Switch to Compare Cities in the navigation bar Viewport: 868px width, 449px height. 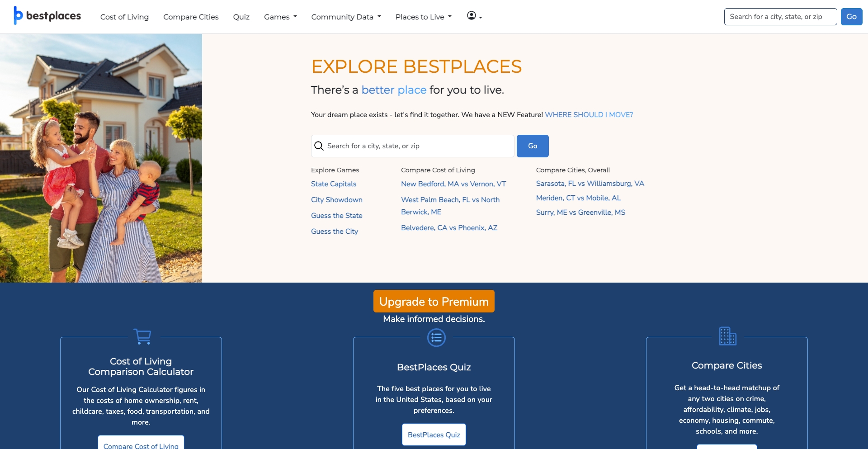pyautogui.click(x=190, y=17)
